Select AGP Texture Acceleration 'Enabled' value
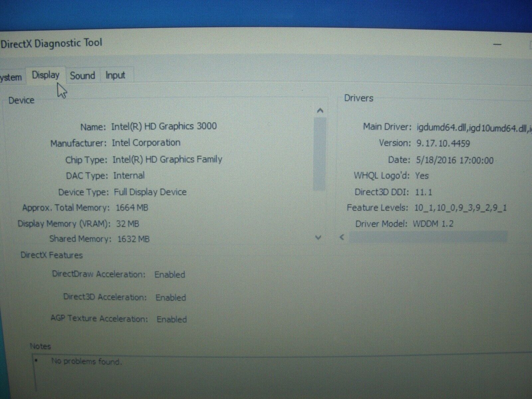532x399 pixels. pos(172,319)
